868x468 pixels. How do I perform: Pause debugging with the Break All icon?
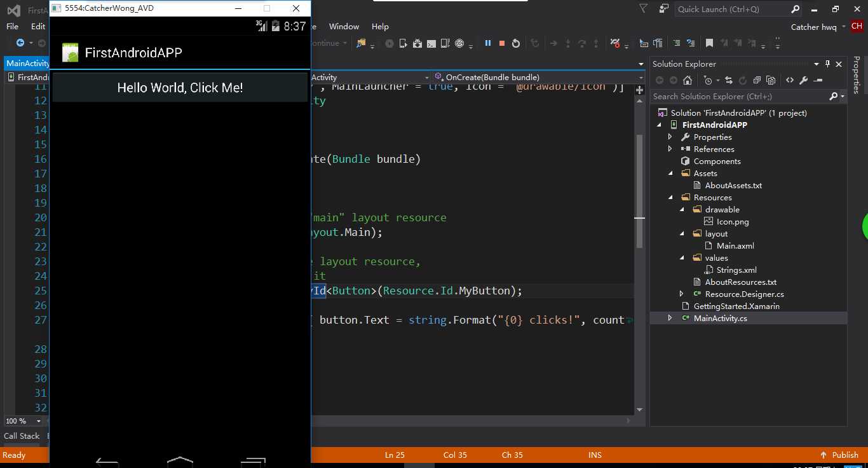pyautogui.click(x=488, y=43)
